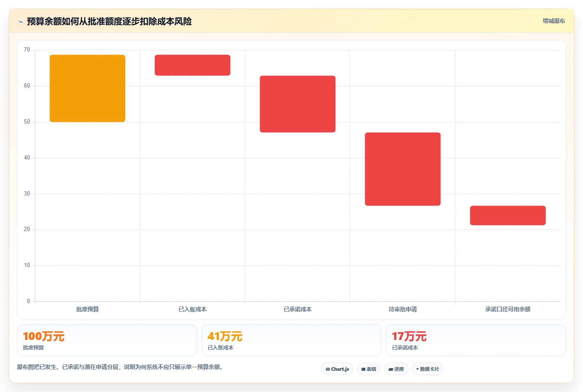
Task: Open the 17万元 已承诺成本 card
Action: point(476,340)
